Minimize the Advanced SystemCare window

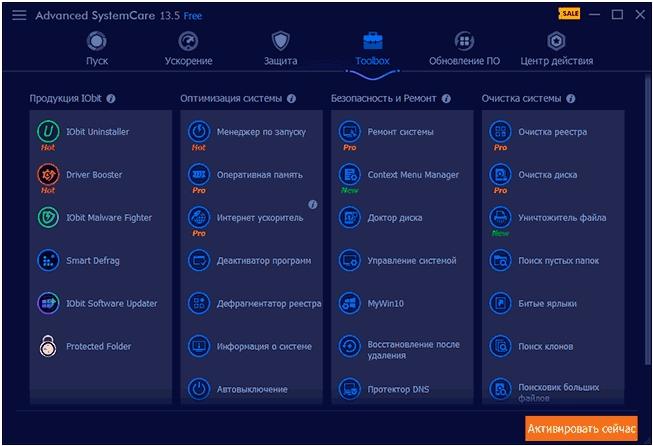coord(594,15)
